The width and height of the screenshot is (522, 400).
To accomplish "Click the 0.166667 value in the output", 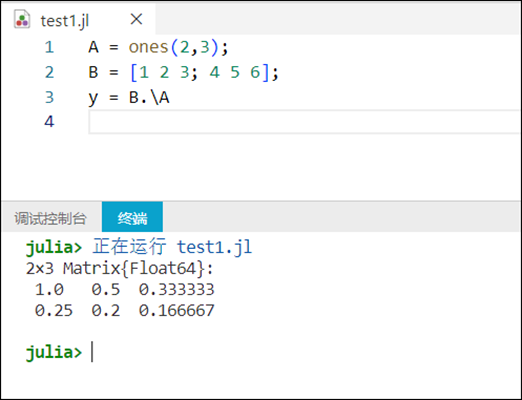I will tap(176, 310).
